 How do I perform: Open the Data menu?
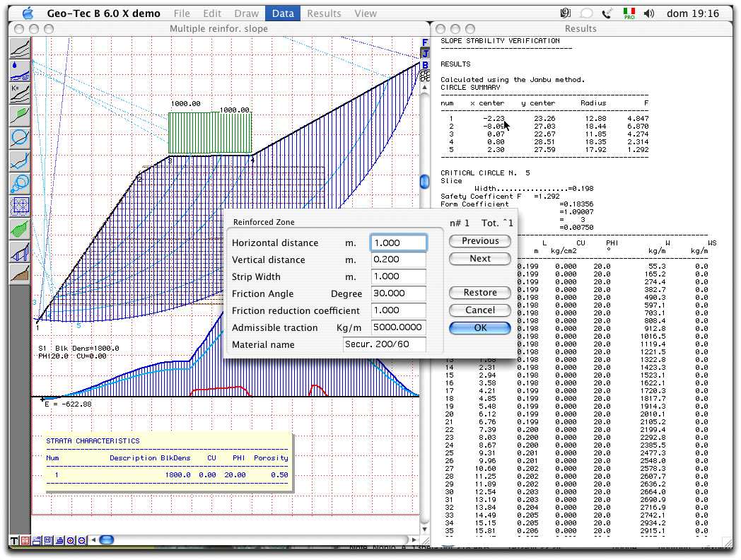(x=283, y=13)
